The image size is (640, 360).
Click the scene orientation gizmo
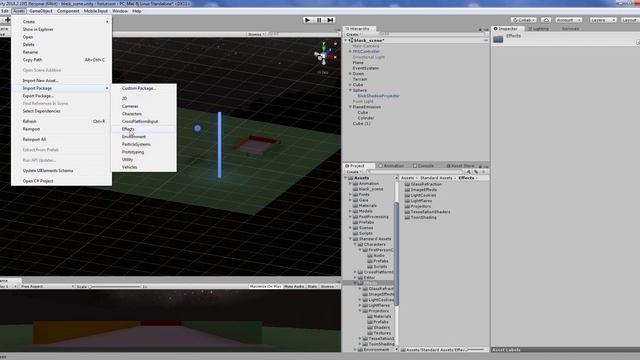(324, 55)
